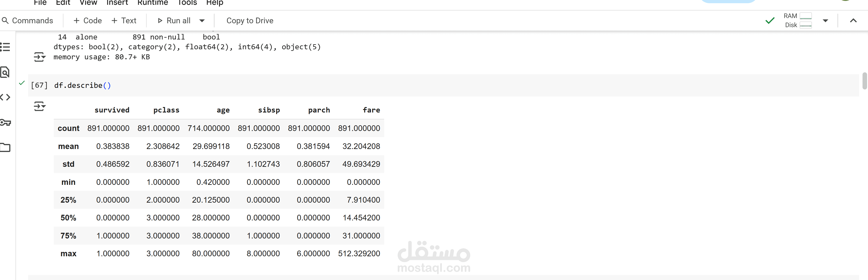Screen dimensions: 868x280
Task: Click the Run all button
Action: [x=174, y=21]
